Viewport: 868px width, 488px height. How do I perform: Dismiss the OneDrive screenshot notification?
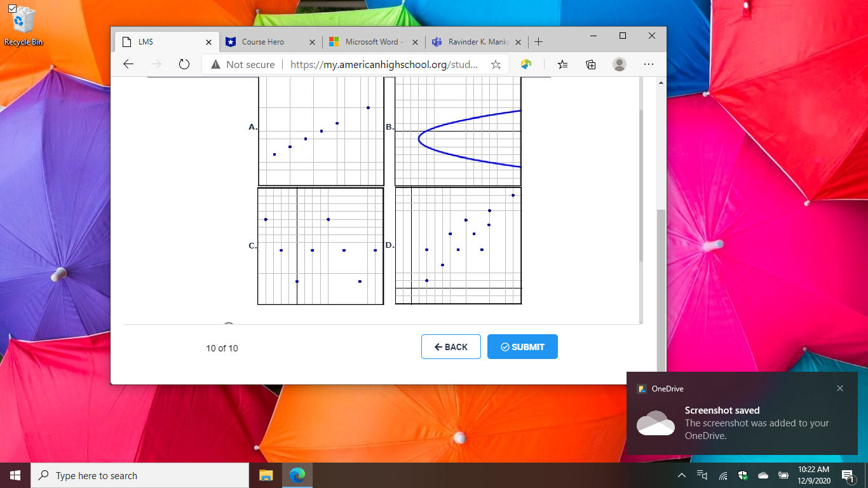tap(840, 388)
